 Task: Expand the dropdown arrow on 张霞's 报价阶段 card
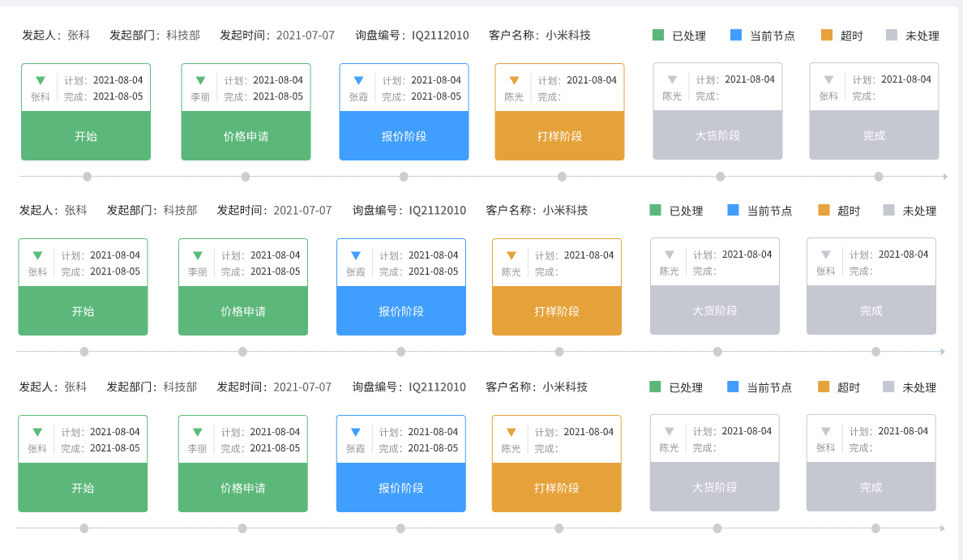(357, 80)
